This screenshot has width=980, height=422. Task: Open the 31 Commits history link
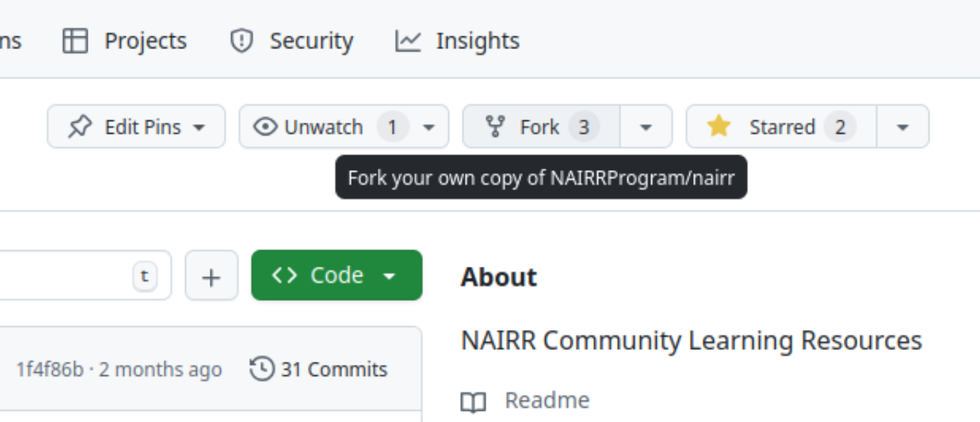(319, 369)
